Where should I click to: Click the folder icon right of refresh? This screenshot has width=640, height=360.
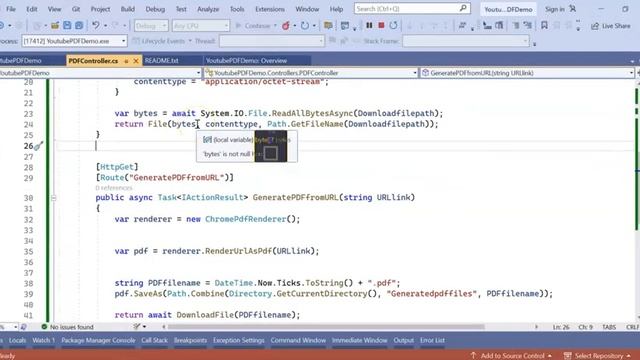point(328,26)
